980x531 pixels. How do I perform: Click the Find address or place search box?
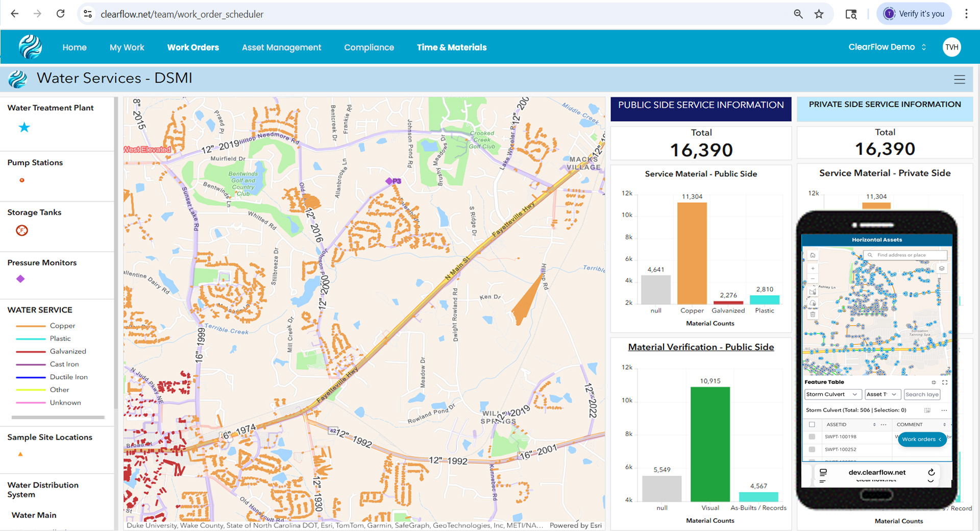click(x=904, y=255)
